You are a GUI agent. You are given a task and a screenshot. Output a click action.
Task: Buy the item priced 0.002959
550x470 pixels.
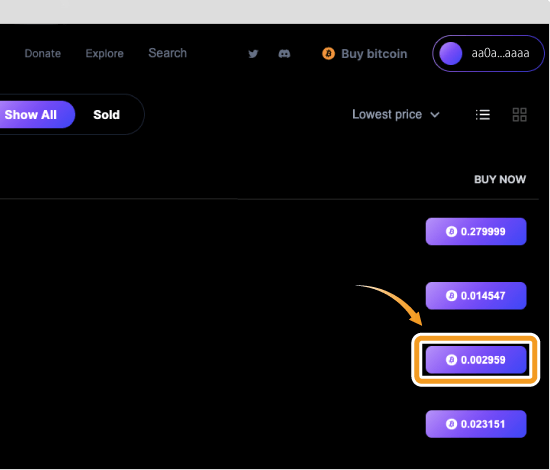coord(476,360)
